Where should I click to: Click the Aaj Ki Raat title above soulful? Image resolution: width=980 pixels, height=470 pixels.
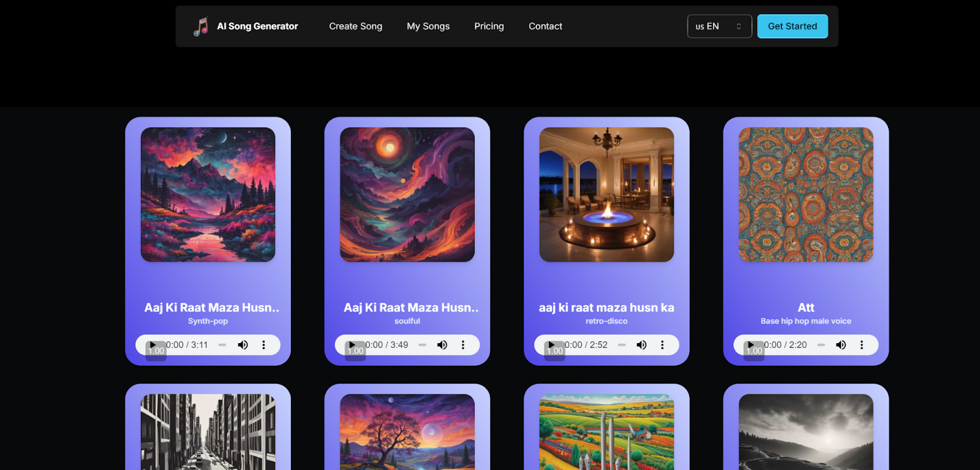(x=411, y=308)
